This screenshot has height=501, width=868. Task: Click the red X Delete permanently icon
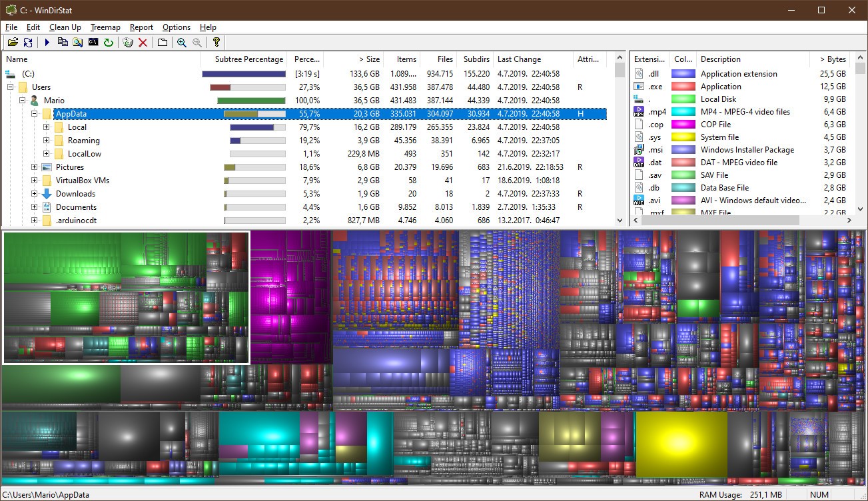[143, 42]
